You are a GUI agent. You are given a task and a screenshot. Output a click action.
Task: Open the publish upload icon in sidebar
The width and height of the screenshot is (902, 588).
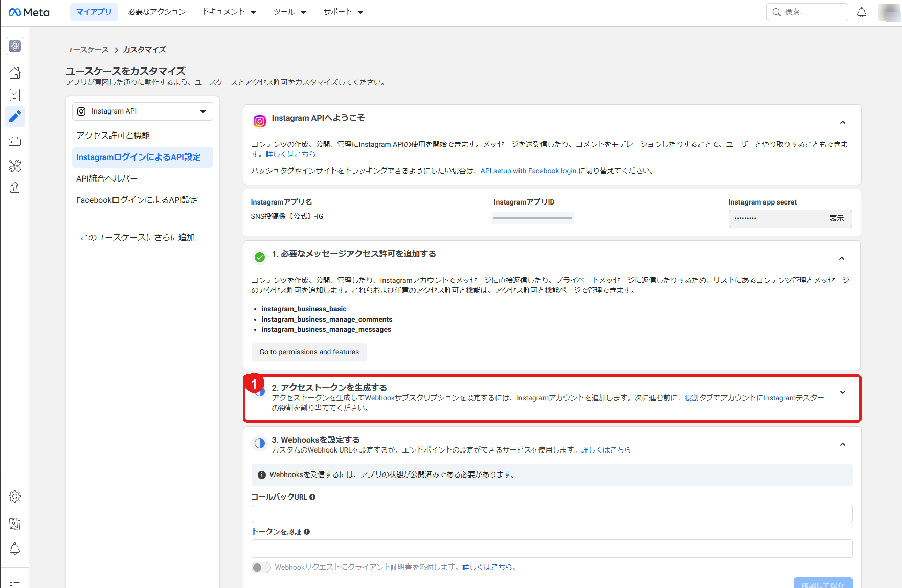coord(15,188)
